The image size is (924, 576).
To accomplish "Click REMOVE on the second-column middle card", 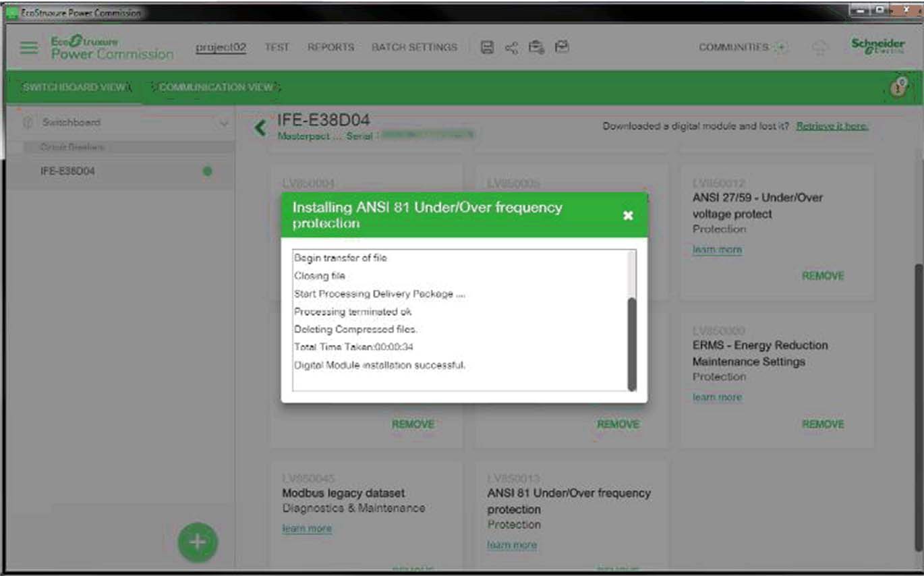I will (x=618, y=424).
